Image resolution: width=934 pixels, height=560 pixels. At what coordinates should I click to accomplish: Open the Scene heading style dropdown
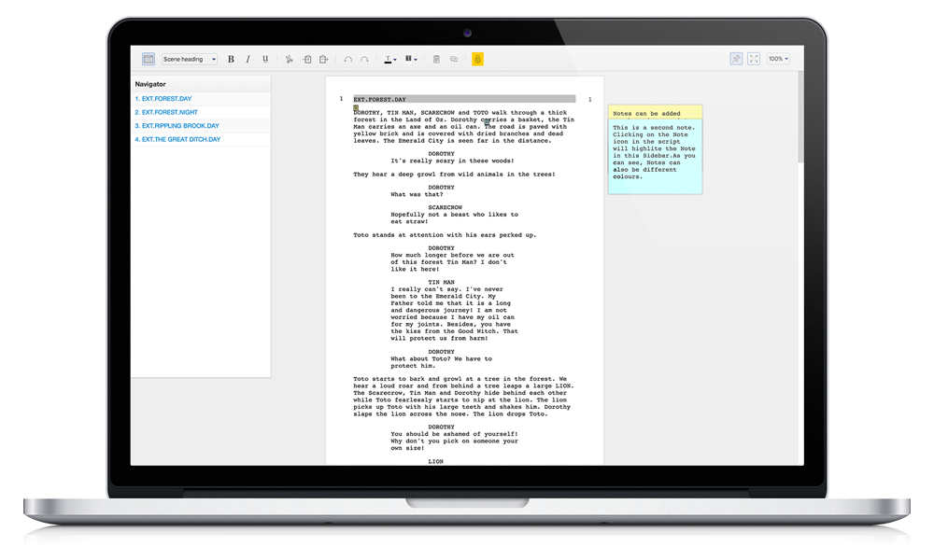point(190,59)
